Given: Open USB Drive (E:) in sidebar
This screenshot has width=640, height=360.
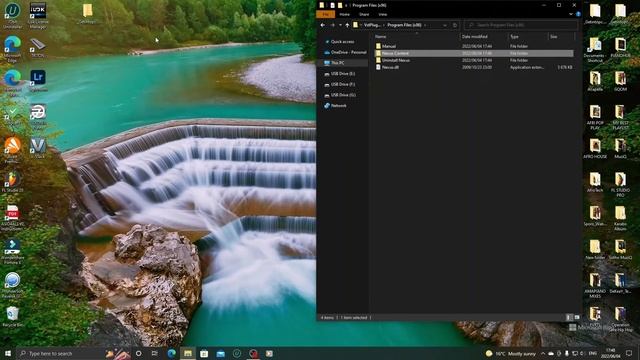Looking at the screenshot, I should (342, 73).
